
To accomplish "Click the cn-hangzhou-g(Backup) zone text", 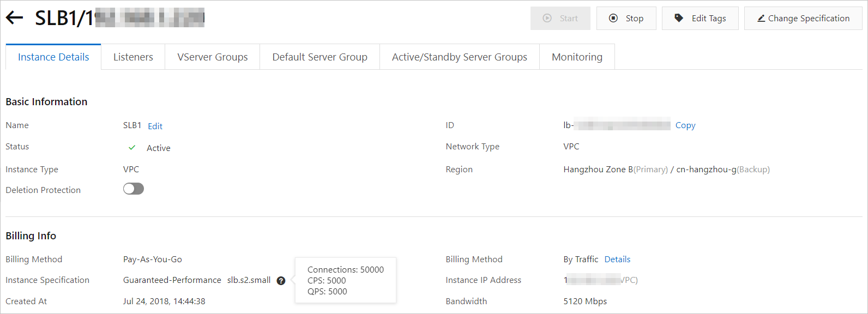I will tap(723, 170).
